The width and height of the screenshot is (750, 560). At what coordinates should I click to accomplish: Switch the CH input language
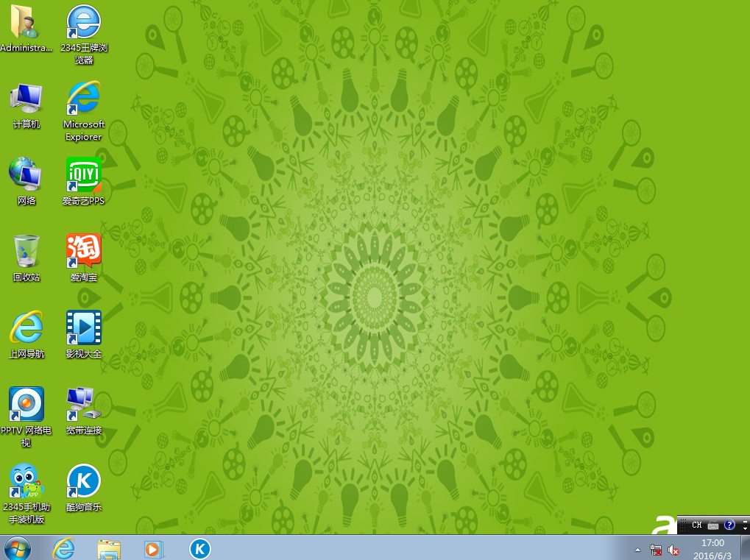pyautogui.click(x=697, y=525)
